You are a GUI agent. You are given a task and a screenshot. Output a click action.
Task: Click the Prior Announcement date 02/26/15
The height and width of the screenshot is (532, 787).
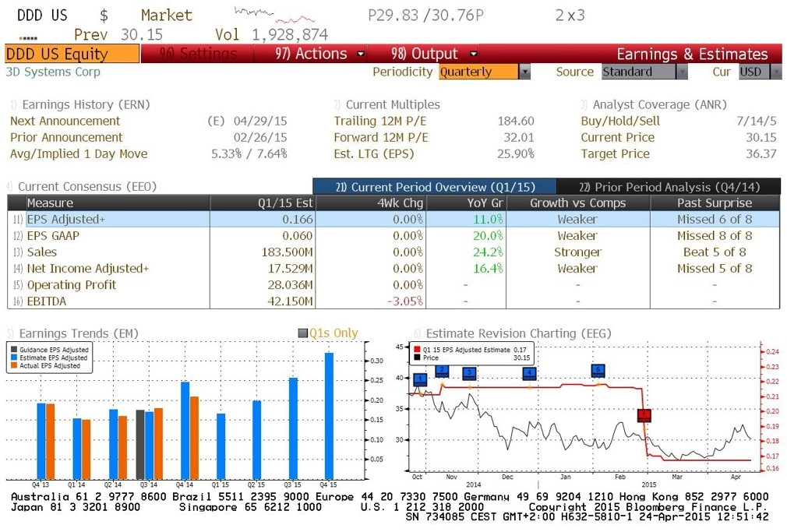pos(260,138)
